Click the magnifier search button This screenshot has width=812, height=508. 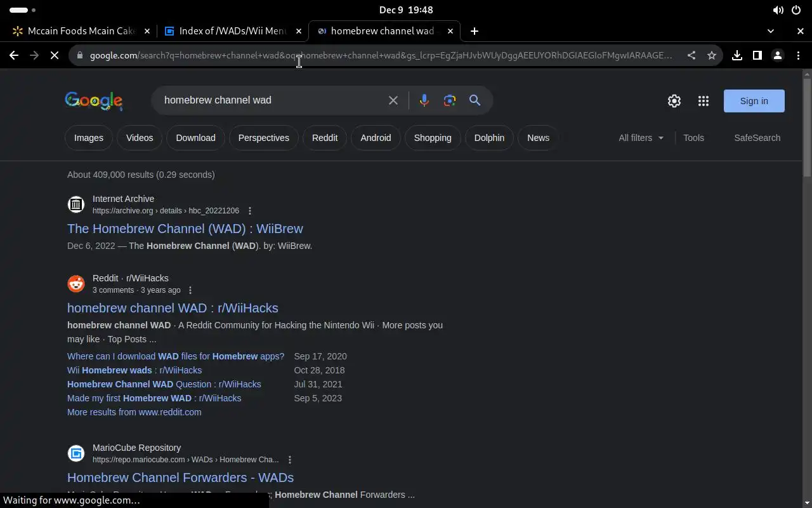tap(475, 100)
